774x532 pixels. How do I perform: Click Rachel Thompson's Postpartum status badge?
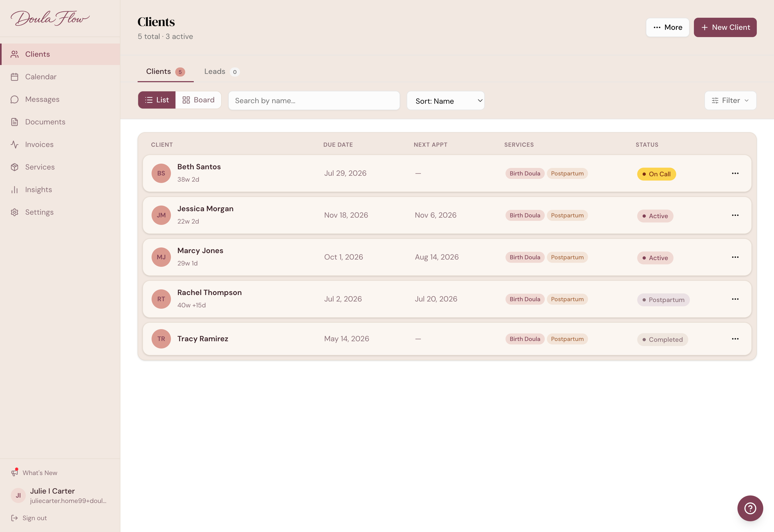coord(663,300)
